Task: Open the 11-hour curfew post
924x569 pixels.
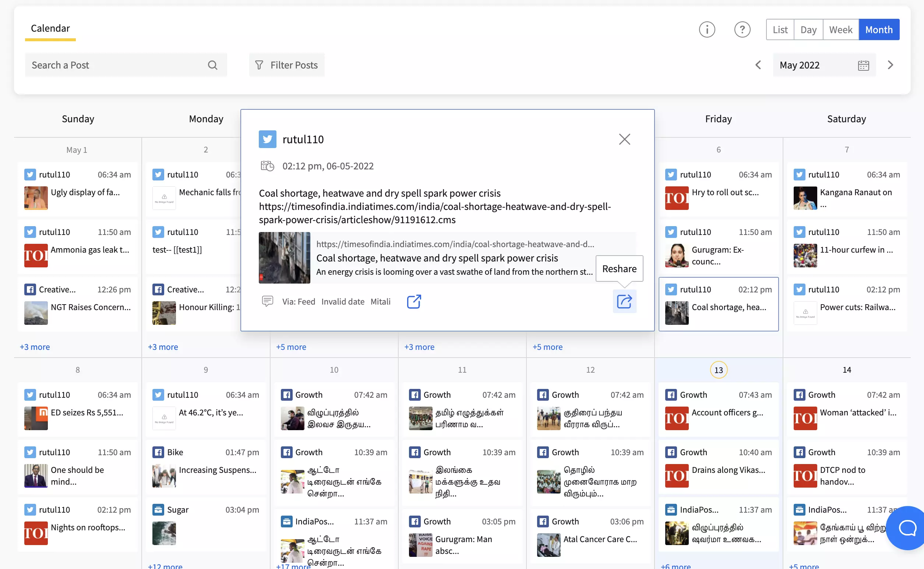Action: tap(847, 247)
